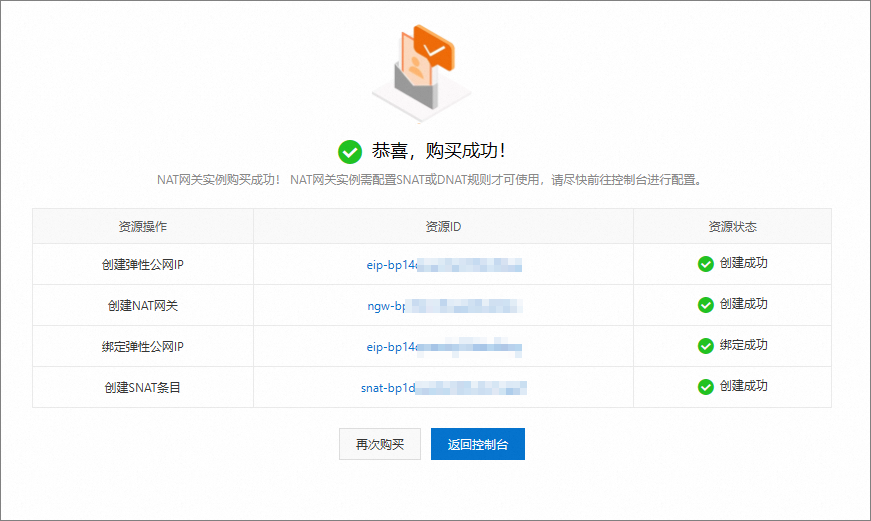Click the success check icon in 创建SNAT条目 row
The width and height of the screenshot is (871, 521).
pyautogui.click(x=705, y=387)
